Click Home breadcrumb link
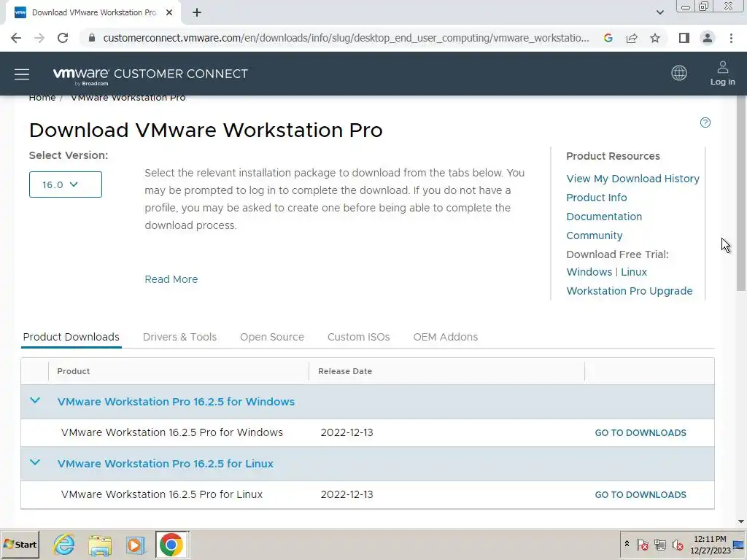Viewport: 747px width, 560px height. click(42, 98)
